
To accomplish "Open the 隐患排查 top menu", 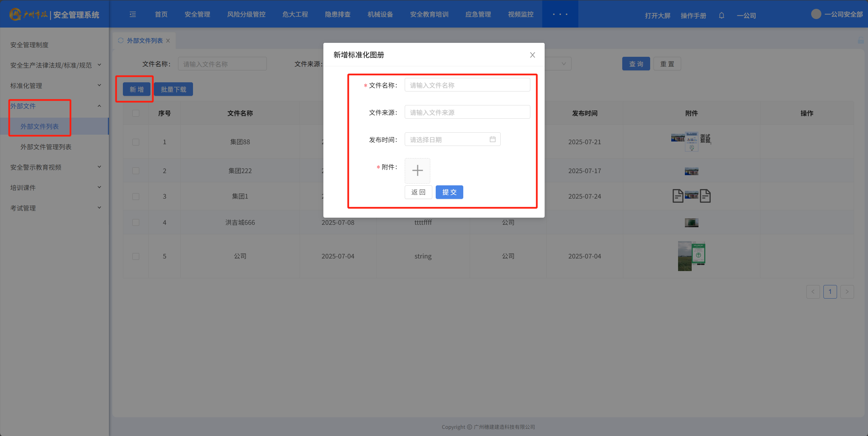I will (x=337, y=14).
